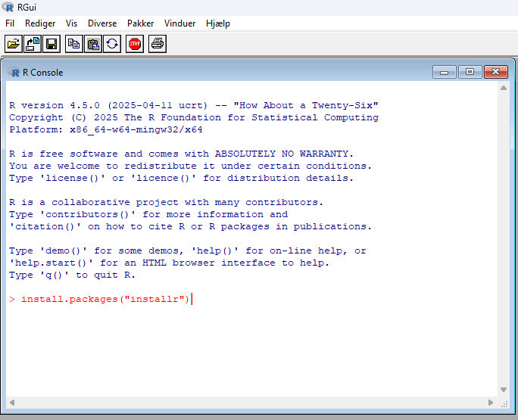Click on the install.packages command line
Image resolution: width=518 pixels, height=420 pixels.
(105, 300)
